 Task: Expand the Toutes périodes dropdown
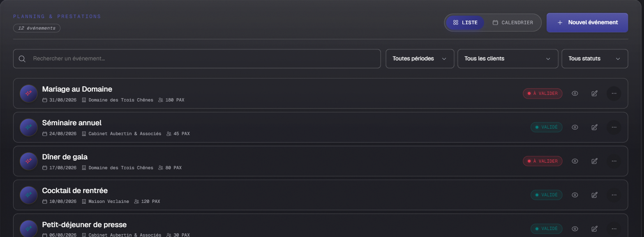[420, 59]
